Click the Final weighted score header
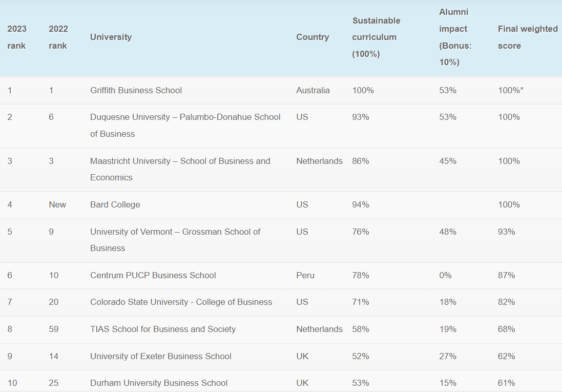This screenshot has width=562, height=392. (528, 37)
